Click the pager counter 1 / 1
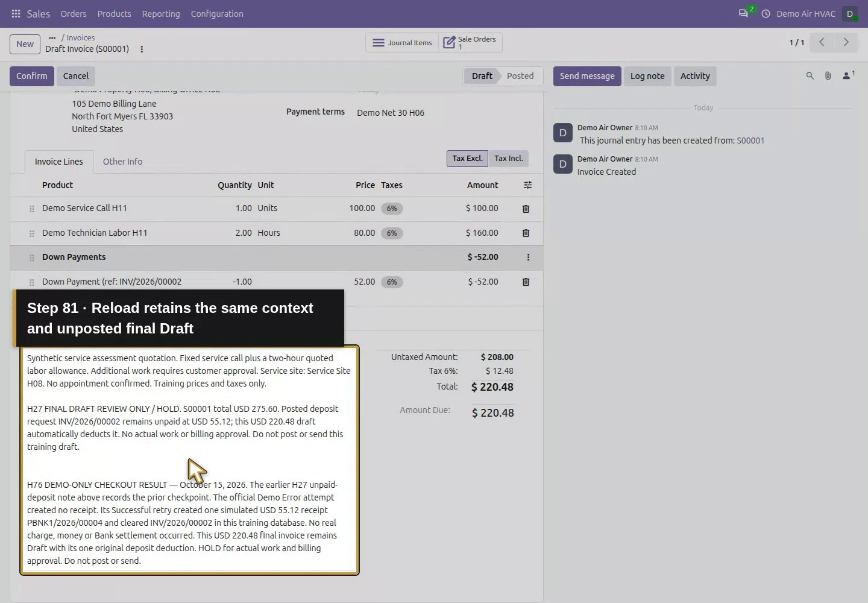868x603 pixels. click(797, 42)
